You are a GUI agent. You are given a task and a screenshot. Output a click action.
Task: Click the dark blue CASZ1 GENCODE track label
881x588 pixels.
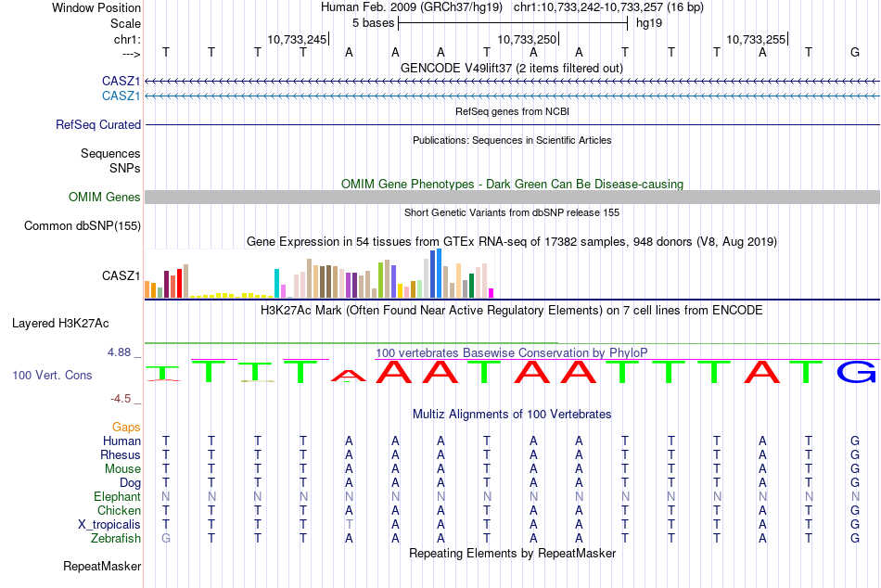point(121,81)
